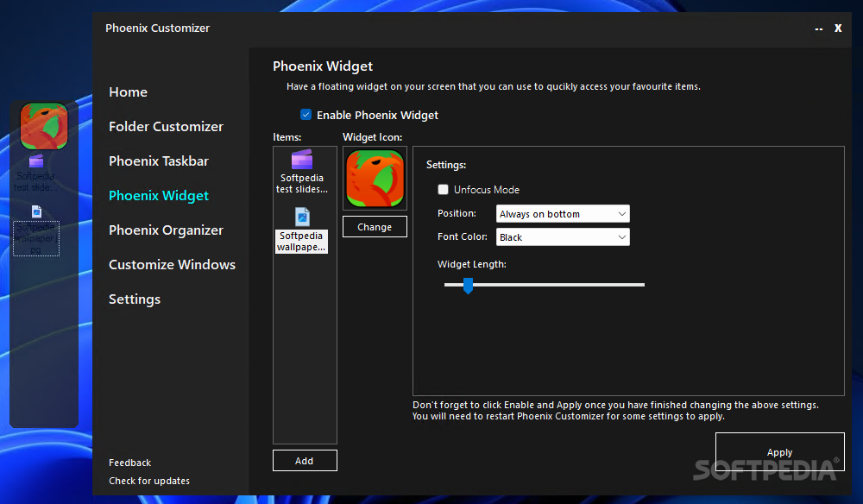Click the Apply button
Image resolution: width=863 pixels, height=504 pixels.
(x=779, y=451)
